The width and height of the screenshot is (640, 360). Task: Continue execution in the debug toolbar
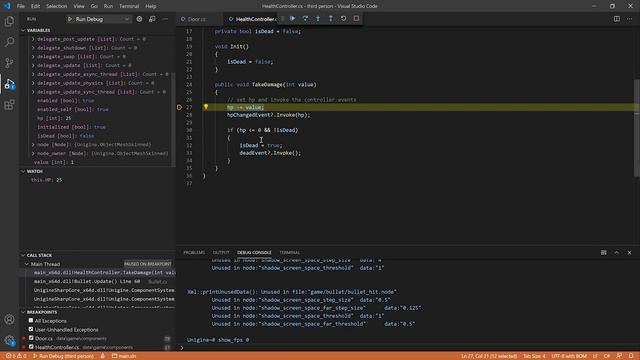[292, 18]
